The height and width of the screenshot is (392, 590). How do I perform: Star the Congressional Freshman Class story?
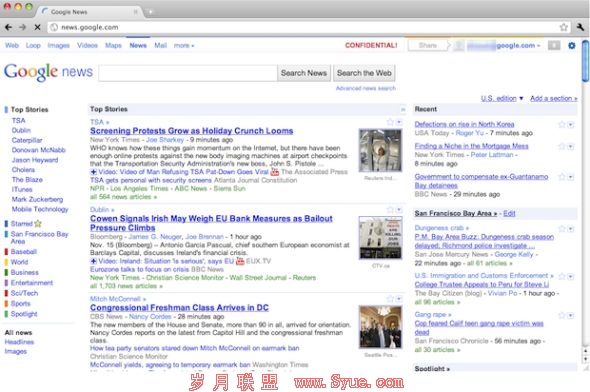click(390, 299)
